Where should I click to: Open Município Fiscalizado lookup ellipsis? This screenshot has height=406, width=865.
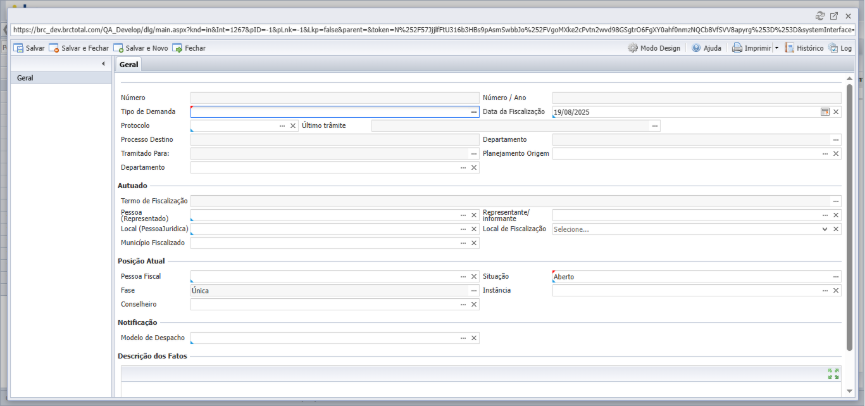pyautogui.click(x=463, y=243)
